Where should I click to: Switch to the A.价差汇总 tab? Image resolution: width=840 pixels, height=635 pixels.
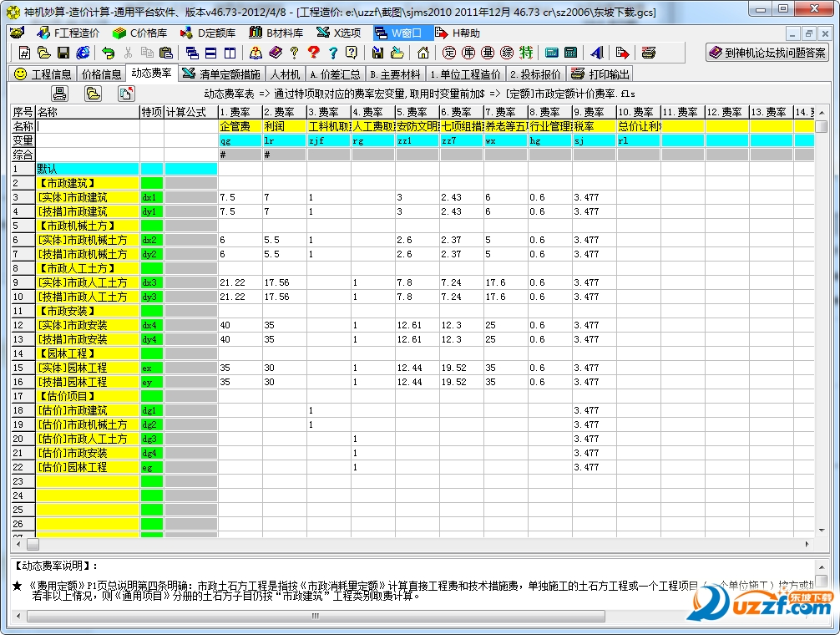(336, 74)
